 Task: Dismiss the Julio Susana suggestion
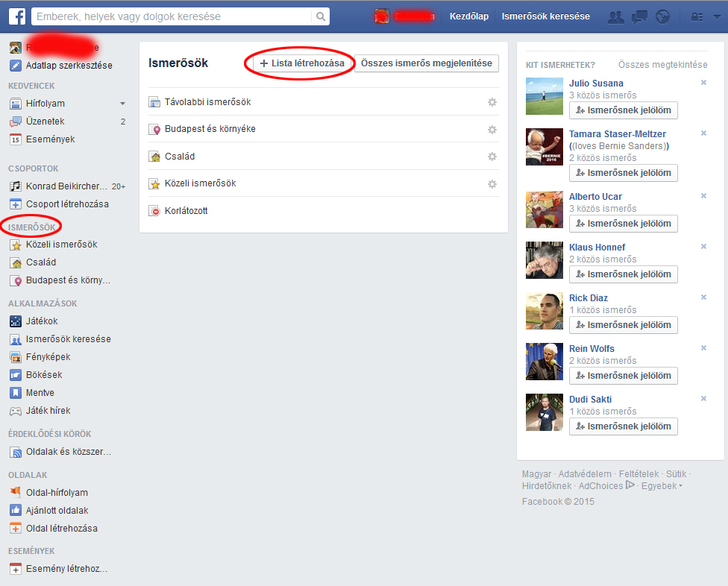(x=703, y=83)
